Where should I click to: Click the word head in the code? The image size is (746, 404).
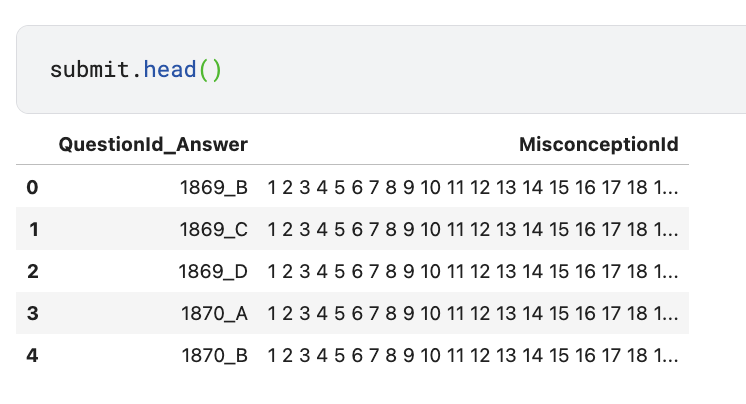click(170, 69)
